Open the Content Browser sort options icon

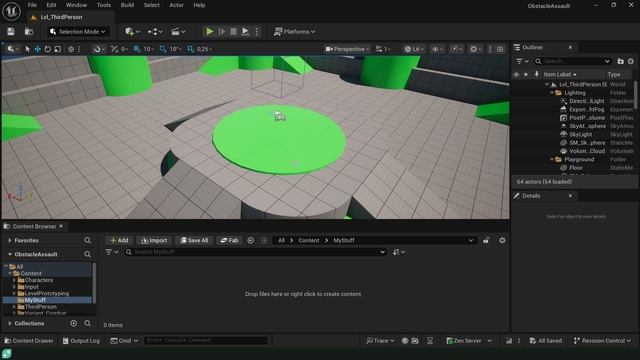click(x=398, y=252)
